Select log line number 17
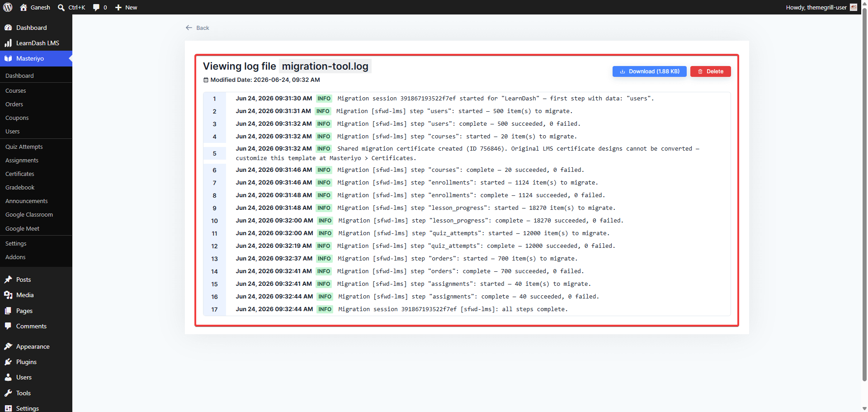The width and height of the screenshot is (868, 412). 214,309
